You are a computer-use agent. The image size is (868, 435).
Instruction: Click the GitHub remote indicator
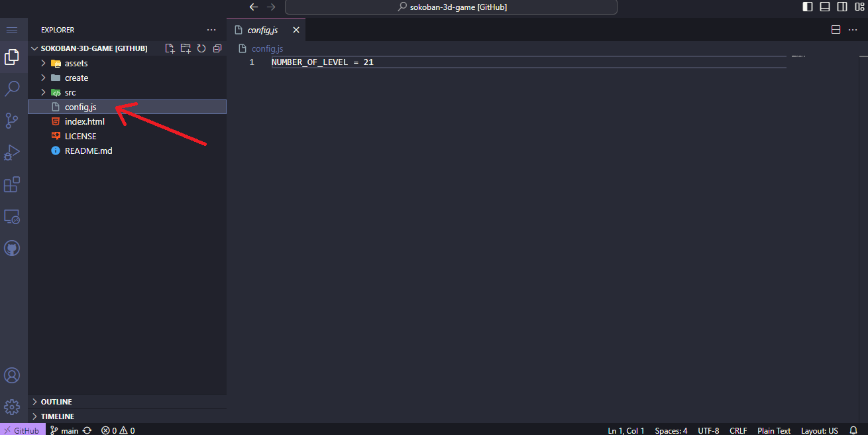coord(23,430)
